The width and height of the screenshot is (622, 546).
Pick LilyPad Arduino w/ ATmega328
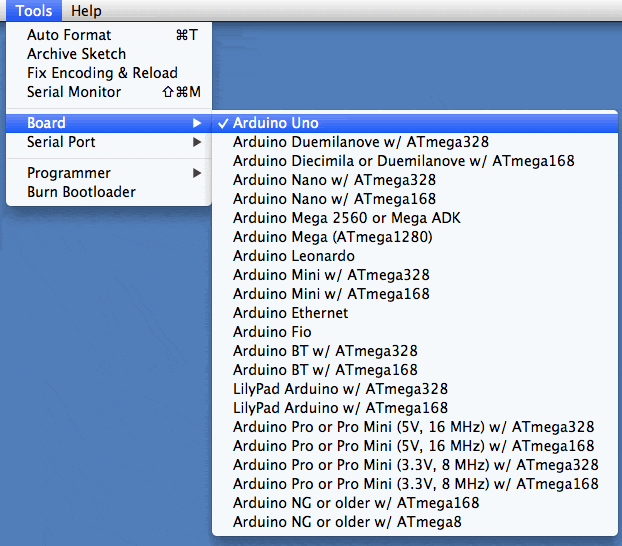pos(415,389)
